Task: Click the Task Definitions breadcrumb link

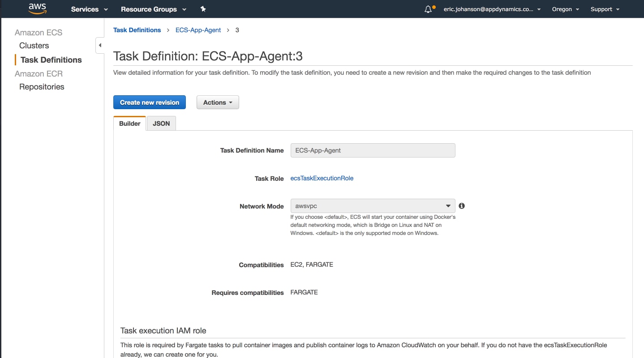Action: coord(137,30)
